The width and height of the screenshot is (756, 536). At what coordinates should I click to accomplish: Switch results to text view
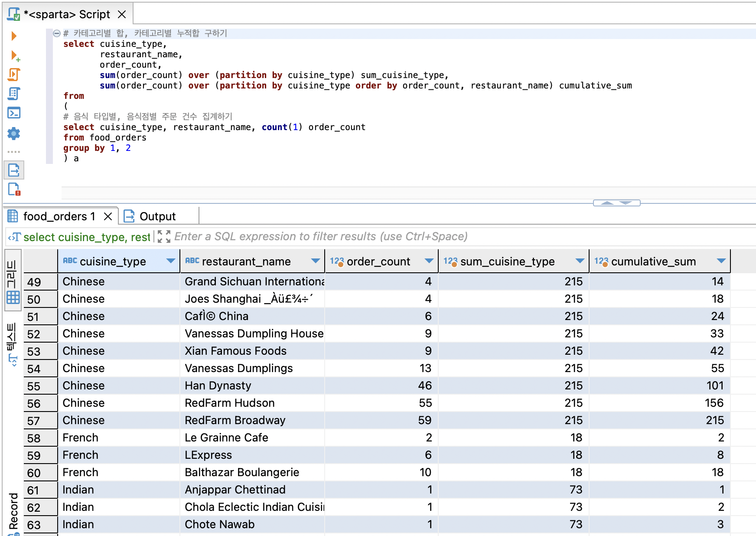[12, 344]
